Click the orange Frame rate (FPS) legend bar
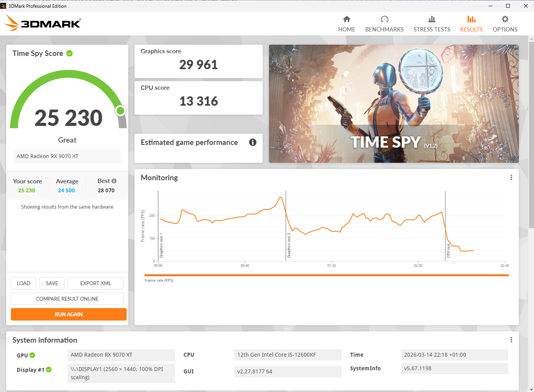 tap(326, 275)
